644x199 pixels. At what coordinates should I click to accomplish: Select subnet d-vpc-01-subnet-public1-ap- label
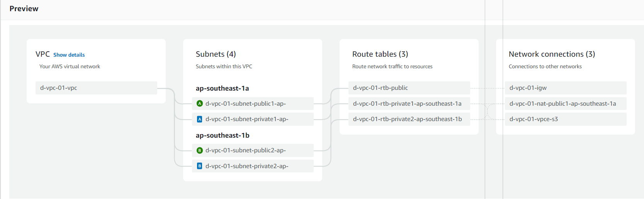[246, 103]
